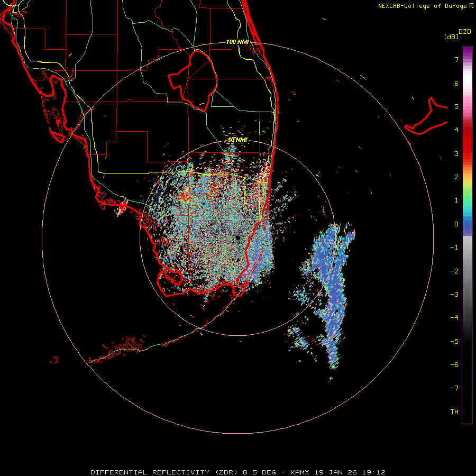
Task: Click the 5 tick on the color scale
Action: point(456,106)
